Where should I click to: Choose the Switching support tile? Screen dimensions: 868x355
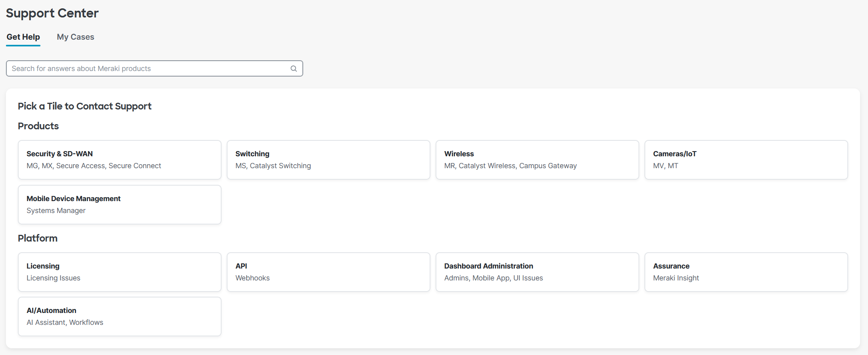tap(328, 159)
